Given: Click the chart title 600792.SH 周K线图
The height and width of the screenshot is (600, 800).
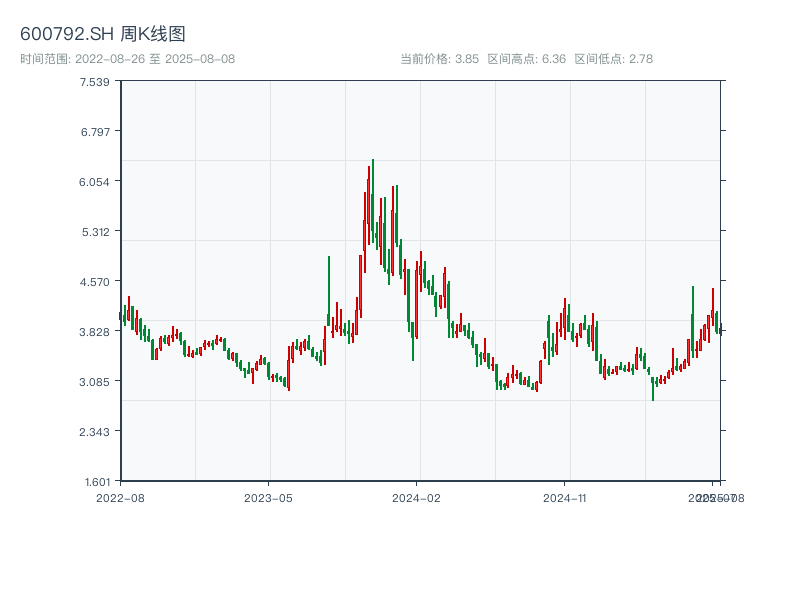Looking at the screenshot, I should click(103, 34).
